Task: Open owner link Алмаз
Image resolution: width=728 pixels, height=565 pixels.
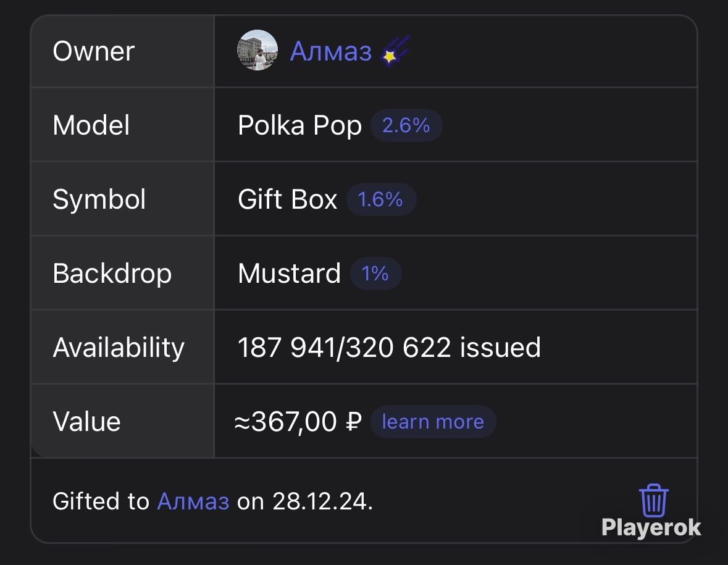Action: 330,51
